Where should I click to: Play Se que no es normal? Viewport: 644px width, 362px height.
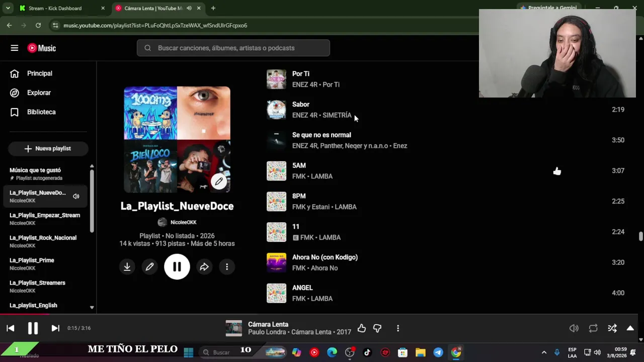[x=321, y=135]
